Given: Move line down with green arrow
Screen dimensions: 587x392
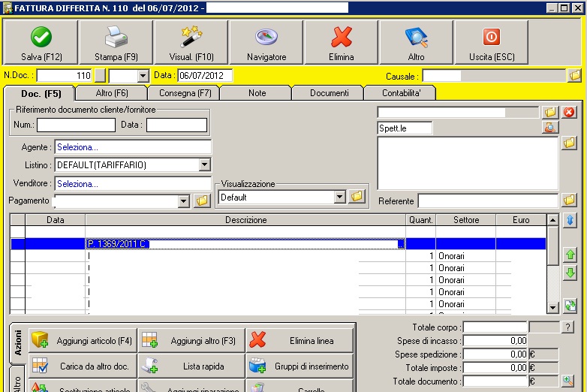Looking at the screenshot, I should tap(570, 273).
